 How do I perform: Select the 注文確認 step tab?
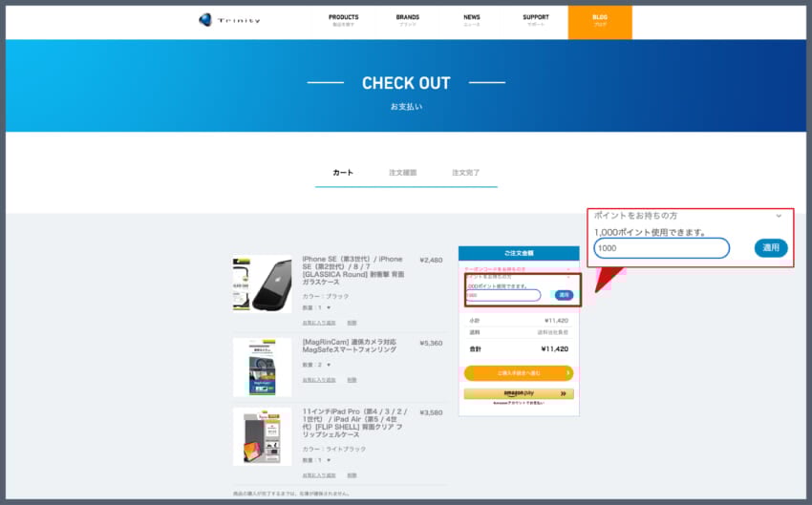[x=402, y=173]
